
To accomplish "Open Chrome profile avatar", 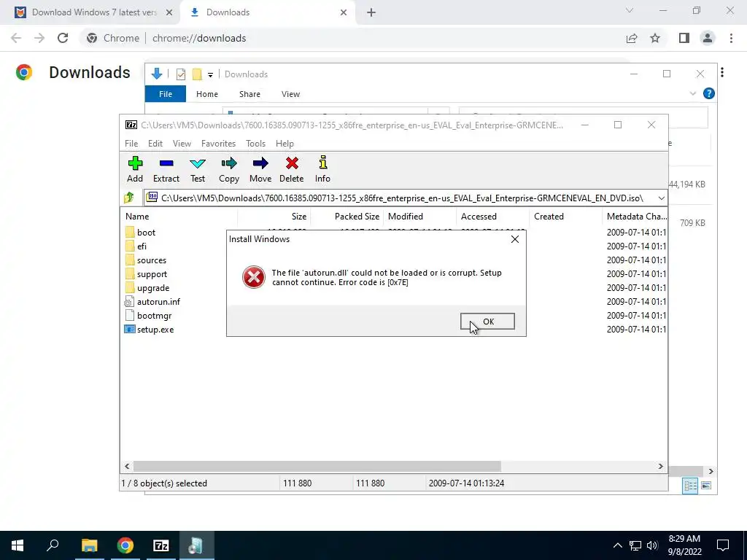I will point(708,38).
